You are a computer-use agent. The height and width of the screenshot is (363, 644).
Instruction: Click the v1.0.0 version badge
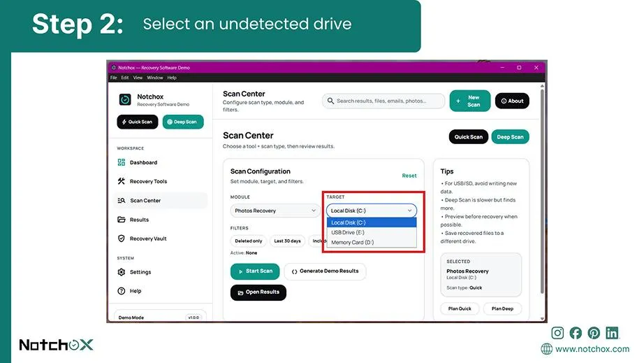click(x=193, y=318)
